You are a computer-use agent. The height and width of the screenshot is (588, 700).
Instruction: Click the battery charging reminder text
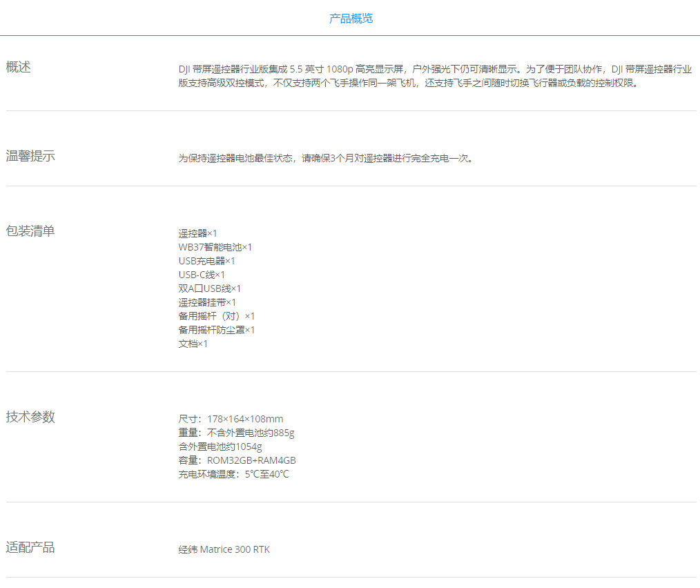[x=326, y=158]
